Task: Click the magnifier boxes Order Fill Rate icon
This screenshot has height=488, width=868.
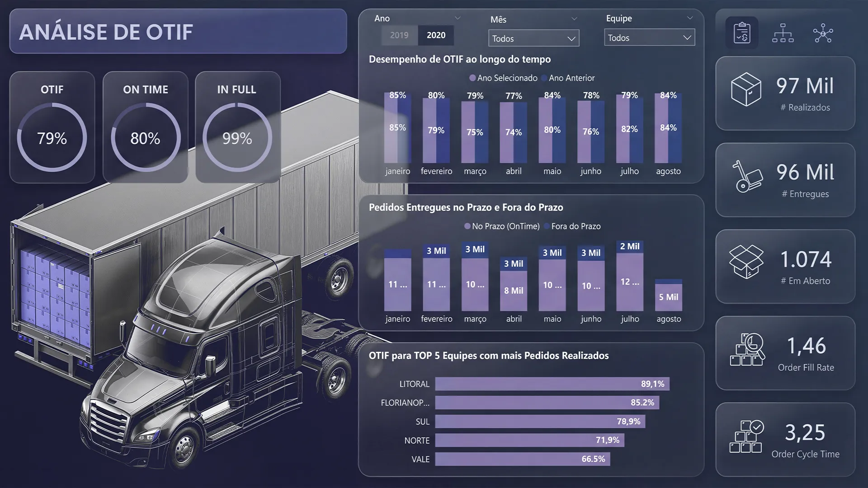Action: (x=747, y=349)
